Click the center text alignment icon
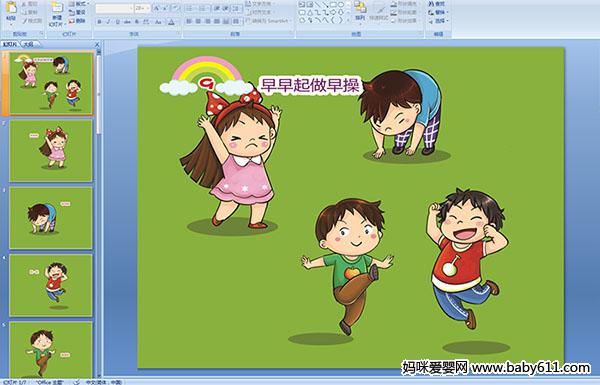600x385 pixels. tap(198, 21)
